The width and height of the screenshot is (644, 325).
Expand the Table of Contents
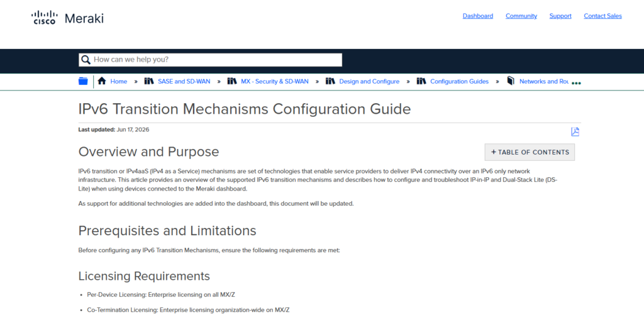pos(530,152)
